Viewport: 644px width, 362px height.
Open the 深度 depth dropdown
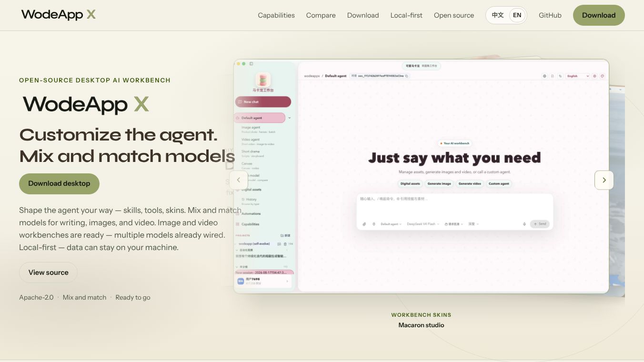coord(473,224)
